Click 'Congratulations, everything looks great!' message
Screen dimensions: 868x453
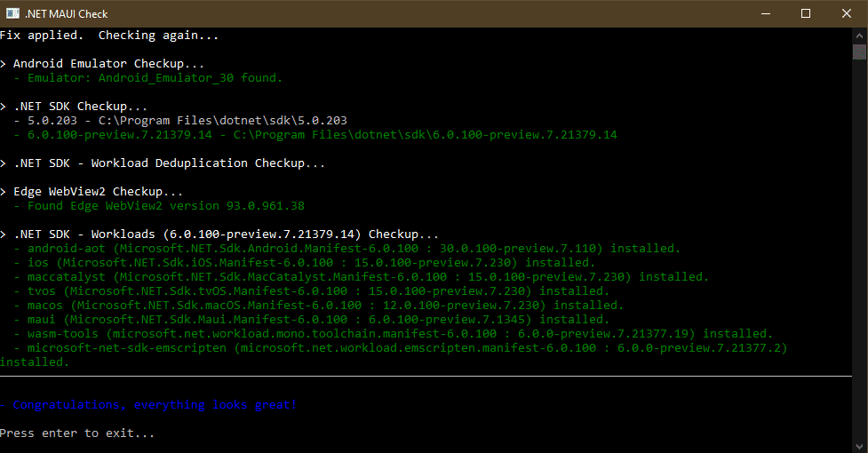148,405
